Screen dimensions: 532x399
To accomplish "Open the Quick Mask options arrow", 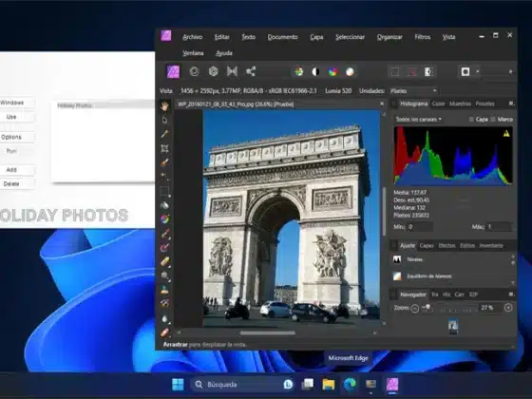I will [x=478, y=72].
